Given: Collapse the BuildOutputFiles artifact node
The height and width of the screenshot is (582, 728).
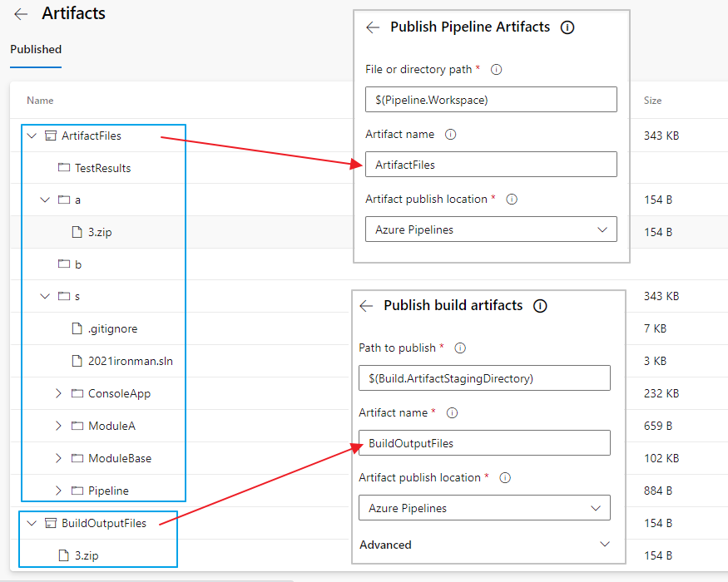Looking at the screenshot, I should [x=32, y=523].
